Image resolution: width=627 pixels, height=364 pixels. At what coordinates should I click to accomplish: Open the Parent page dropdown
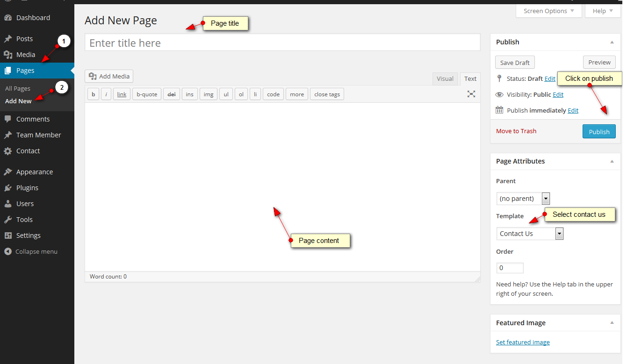(x=523, y=198)
